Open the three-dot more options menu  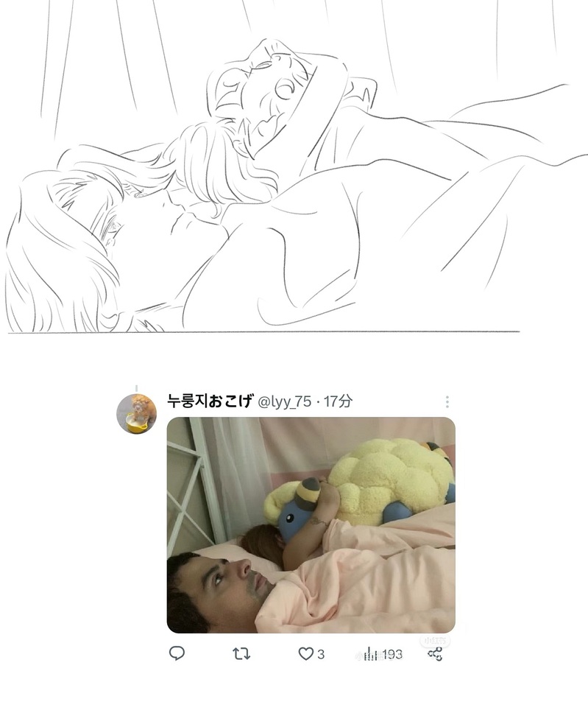tap(447, 401)
